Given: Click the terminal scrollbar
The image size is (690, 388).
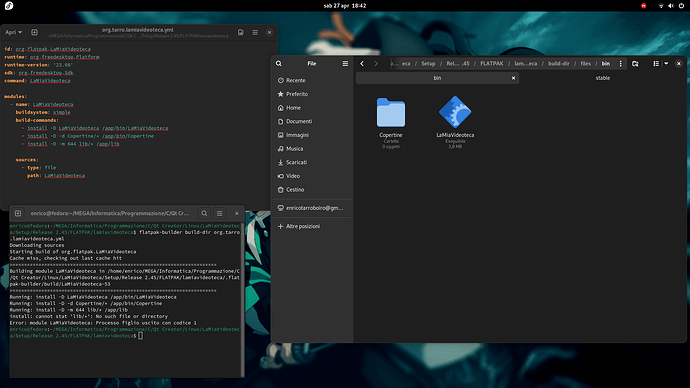Looking at the screenshot, I should point(242,299).
